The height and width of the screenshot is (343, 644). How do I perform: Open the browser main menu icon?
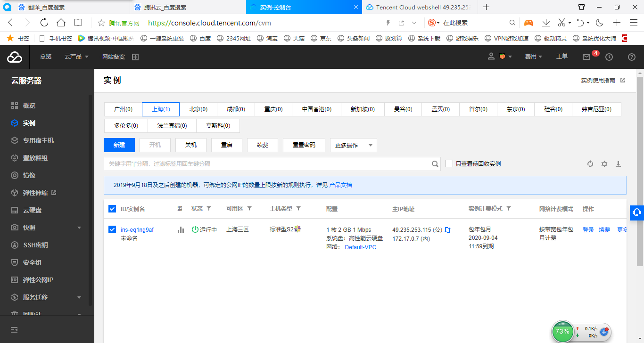[634, 23]
